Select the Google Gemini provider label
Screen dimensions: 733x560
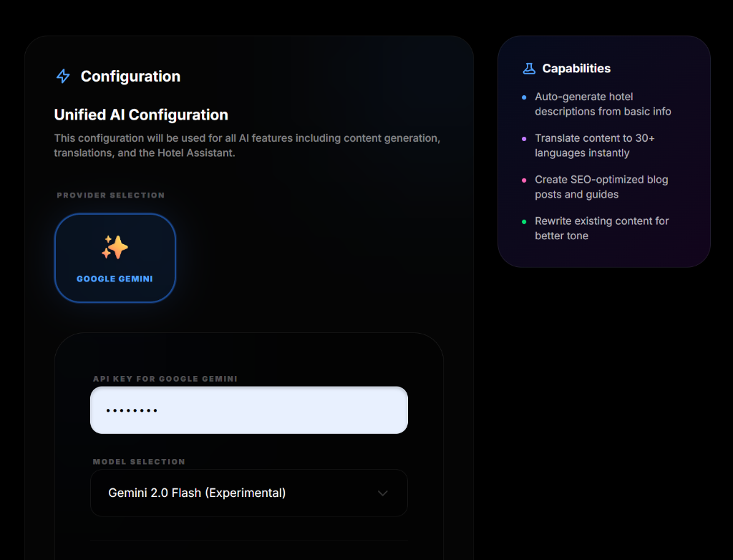pyautogui.click(x=115, y=279)
